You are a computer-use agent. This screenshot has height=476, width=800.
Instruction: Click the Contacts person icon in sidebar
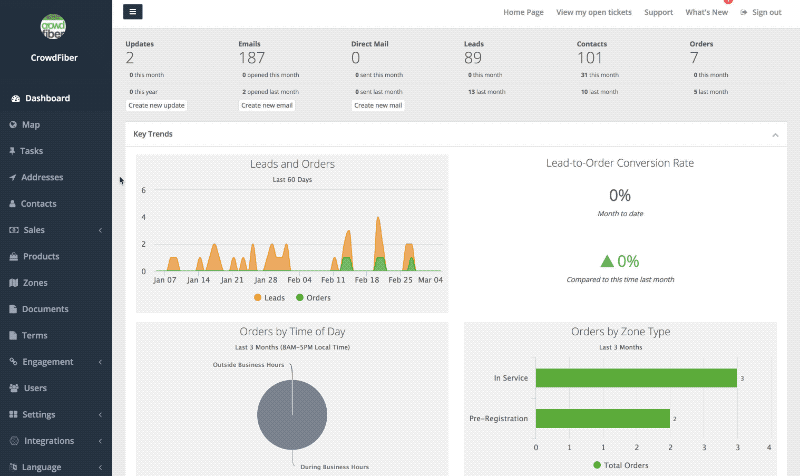[13, 204]
